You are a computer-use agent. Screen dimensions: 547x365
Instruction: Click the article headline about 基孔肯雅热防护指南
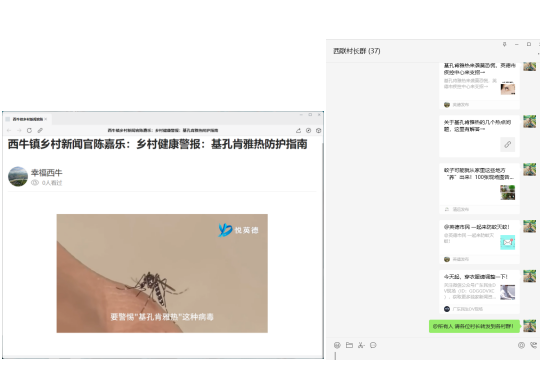point(157,144)
